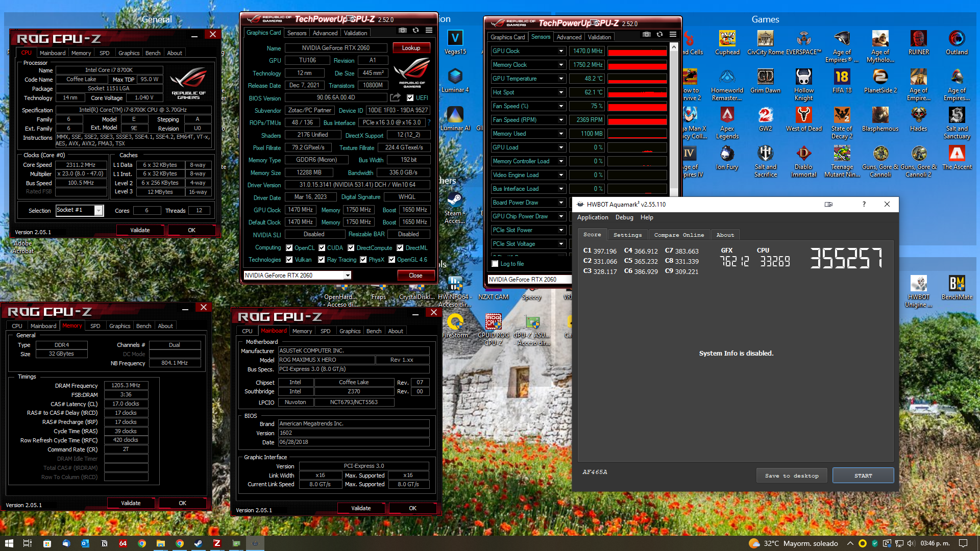Image resolution: width=980 pixels, height=551 pixels.
Task: Click the Lookup button in GPU-Z
Action: tap(411, 48)
